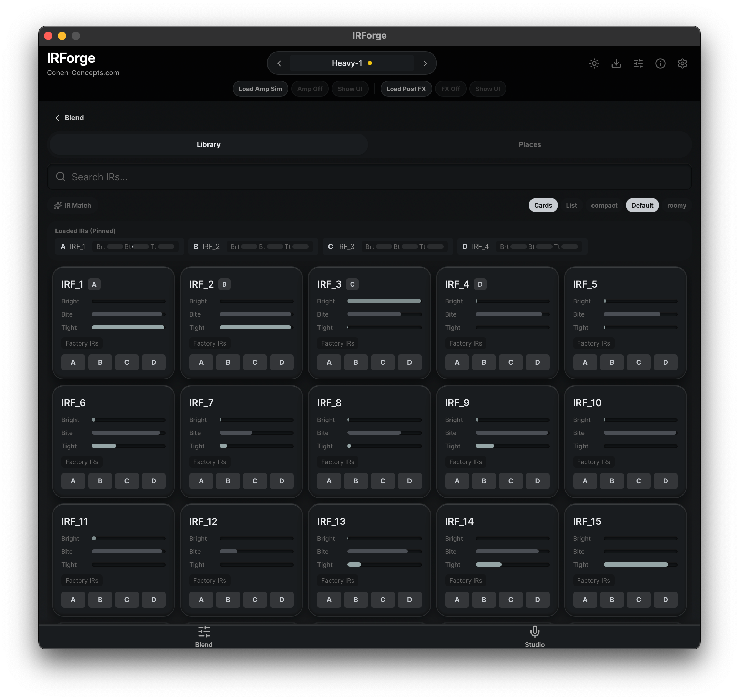Assign IRF_8 to slot C
The width and height of the screenshot is (739, 700).
click(383, 481)
